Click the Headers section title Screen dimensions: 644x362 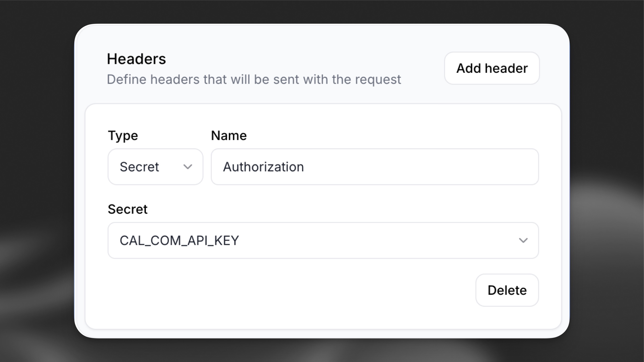(136, 59)
